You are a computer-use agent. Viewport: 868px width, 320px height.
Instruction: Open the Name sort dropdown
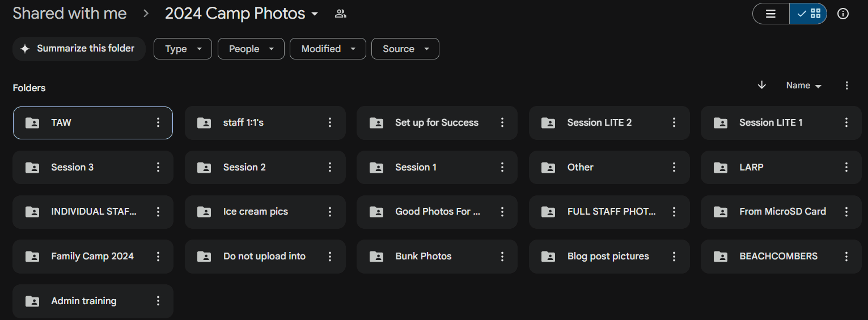tap(803, 86)
